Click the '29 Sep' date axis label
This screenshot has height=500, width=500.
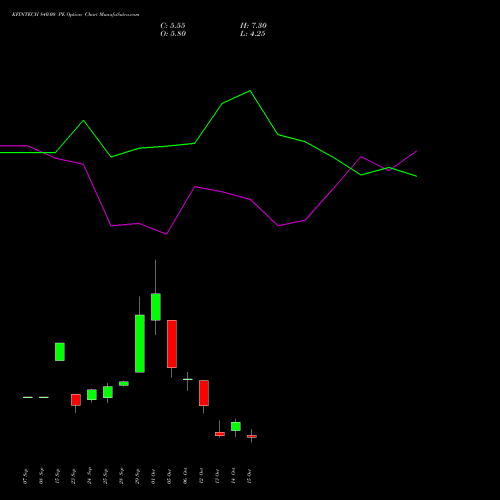[x=138, y=476]
